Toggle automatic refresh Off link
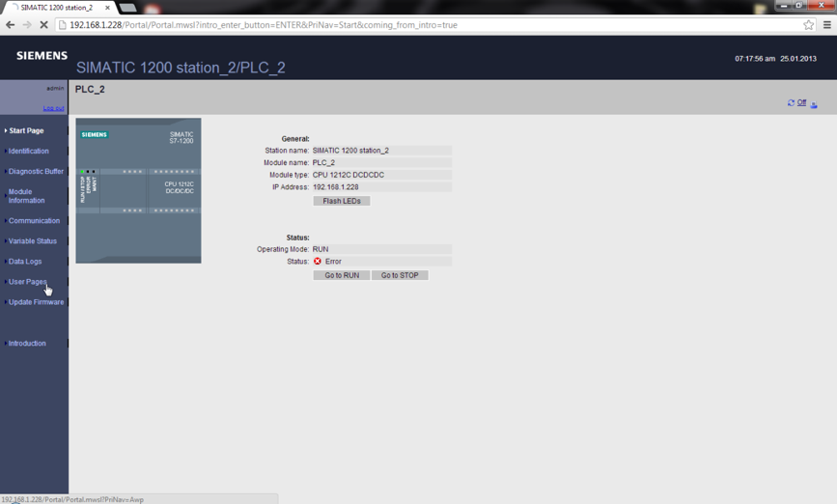This screenshot has height=504, width=837. [x=802, y=102]
